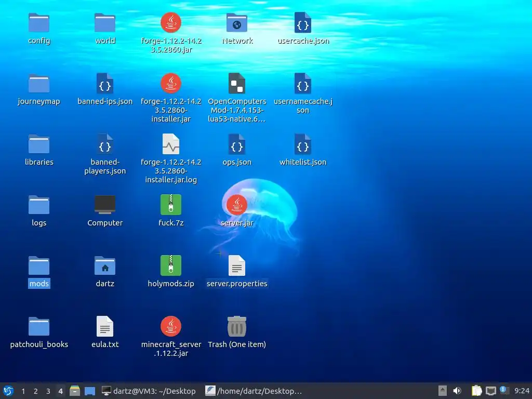Select banned-players.json file icon
This screenshot has width=532, height=399.
click(x=105, y=144)
